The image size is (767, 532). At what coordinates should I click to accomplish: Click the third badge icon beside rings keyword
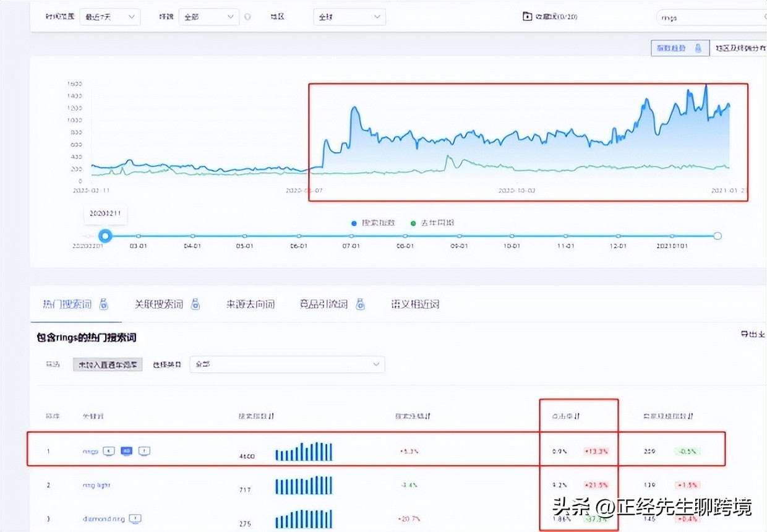pos(144,451)
